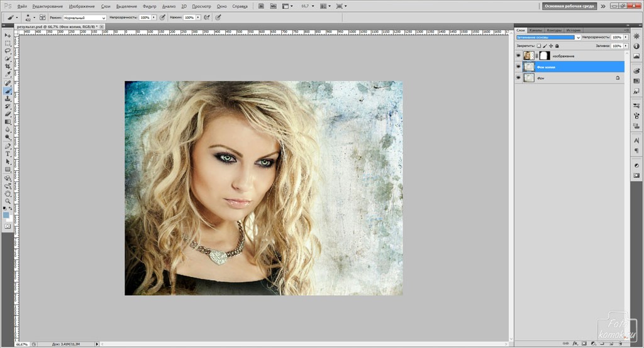
Task: Select the Crop tool
Action: tap(8, 67)
